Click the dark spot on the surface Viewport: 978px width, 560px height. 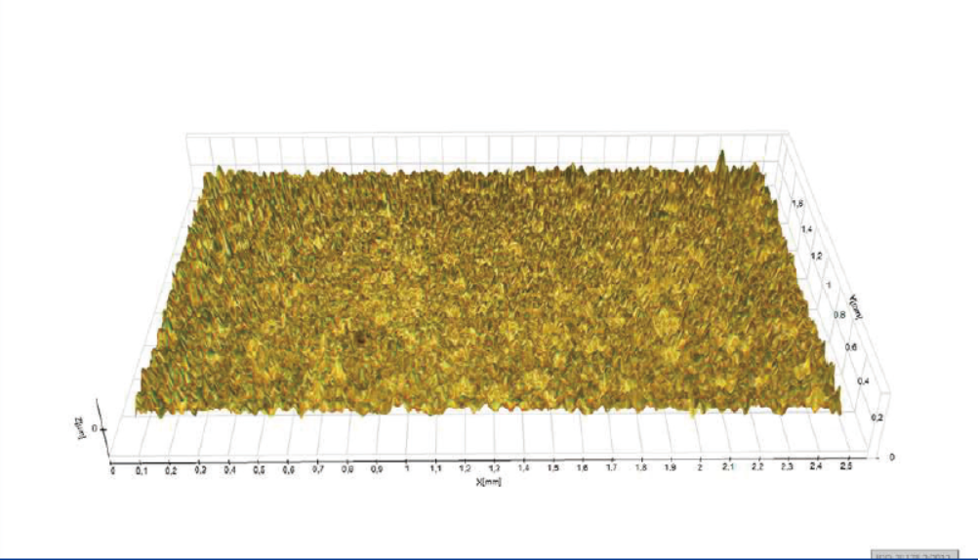pos(363,339)
